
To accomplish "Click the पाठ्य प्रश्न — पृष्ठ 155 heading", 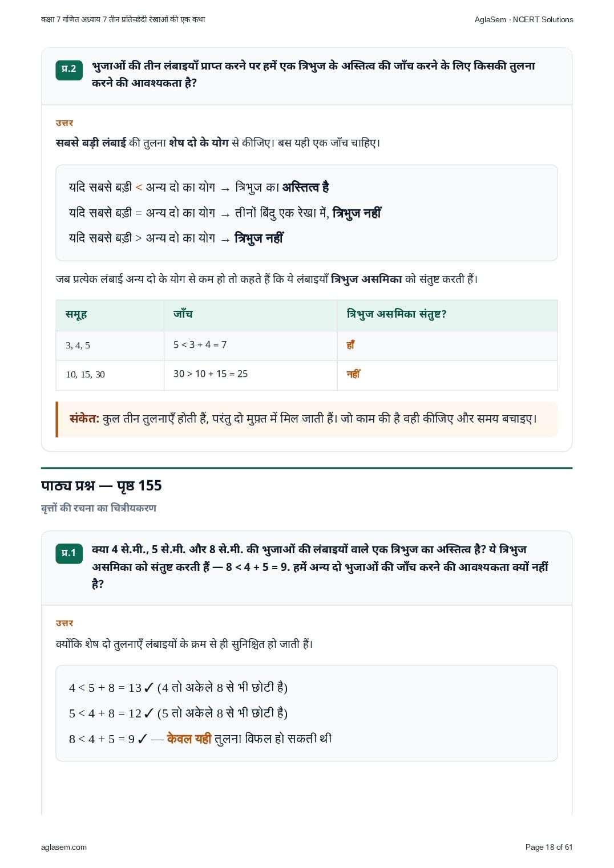I will click(102, 486).
